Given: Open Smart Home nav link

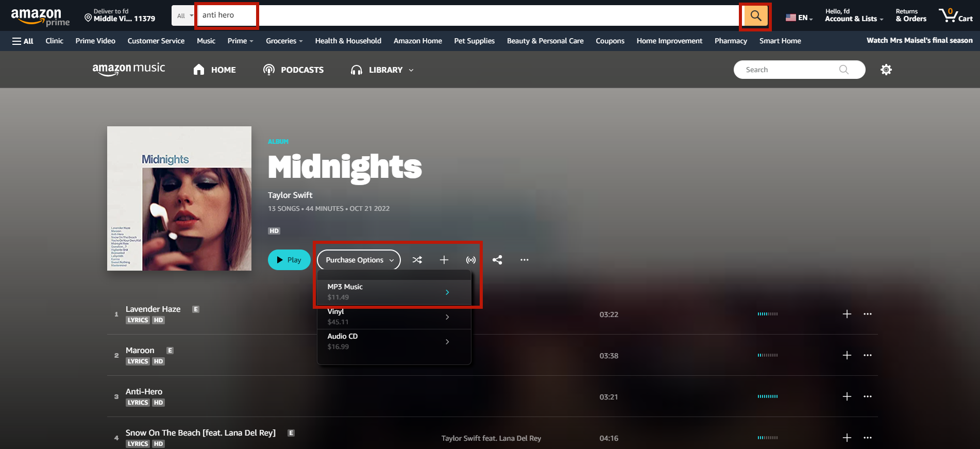Looking at the screenshot, I should [x=780, y=41].
